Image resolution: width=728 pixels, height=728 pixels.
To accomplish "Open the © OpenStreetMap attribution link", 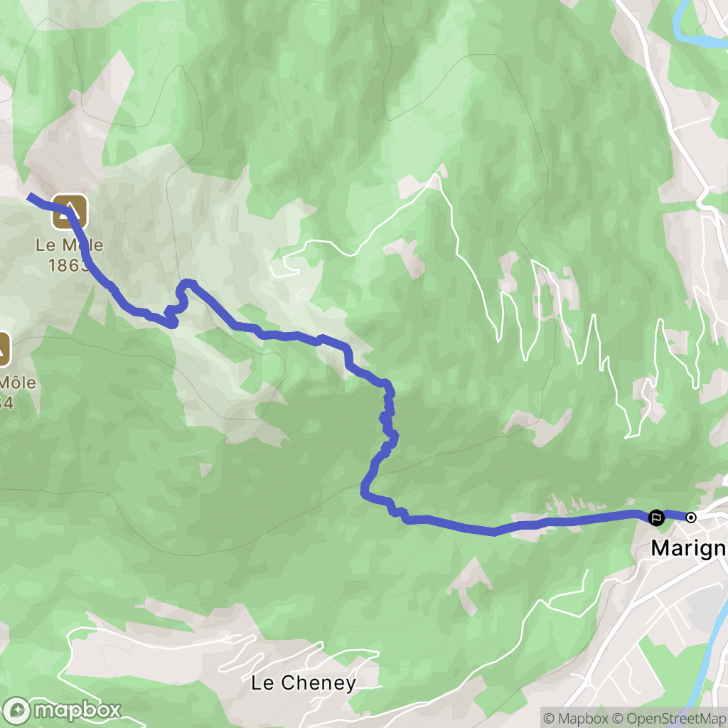I will pos(670,719).
